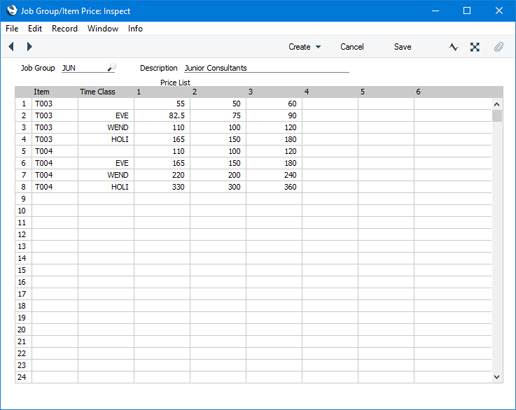Open the attachments paperclip icon

[x=499, y=47]
